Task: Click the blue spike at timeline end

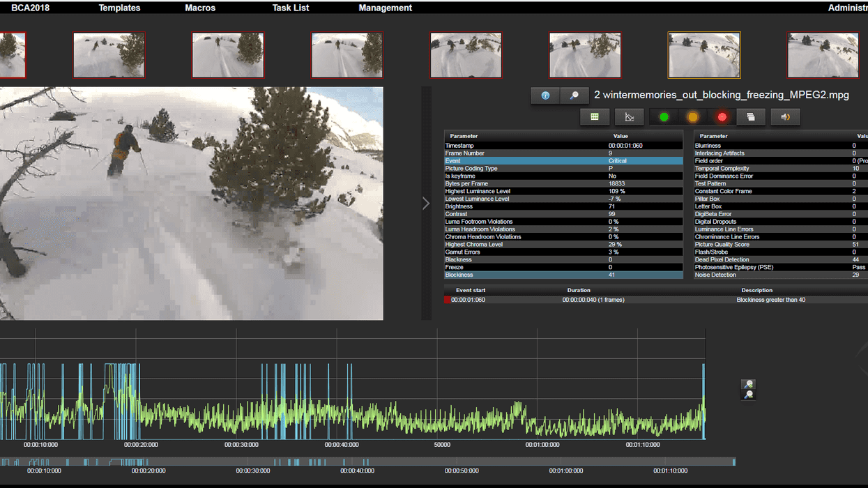Action: 703,402
